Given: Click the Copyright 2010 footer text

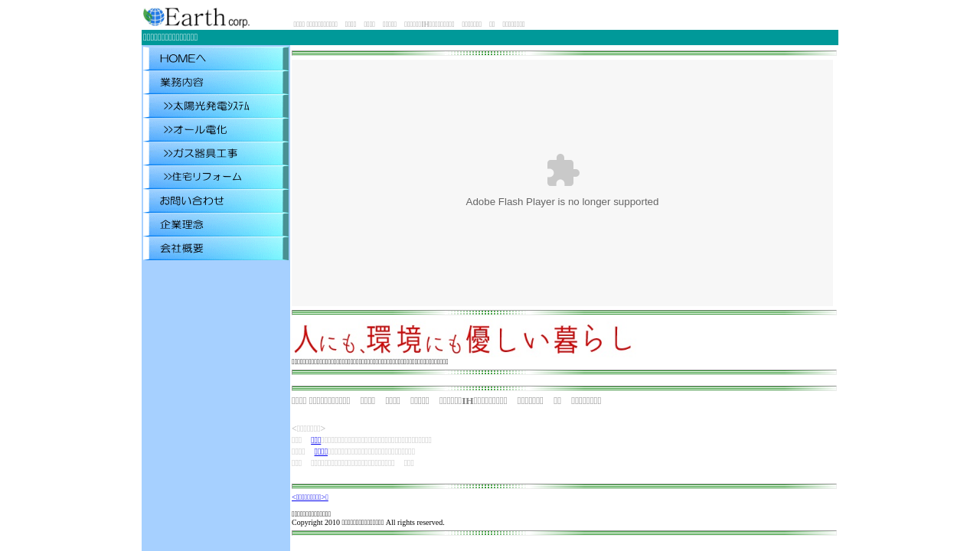Looking at the screenshot, I should (x=367, y=523).
